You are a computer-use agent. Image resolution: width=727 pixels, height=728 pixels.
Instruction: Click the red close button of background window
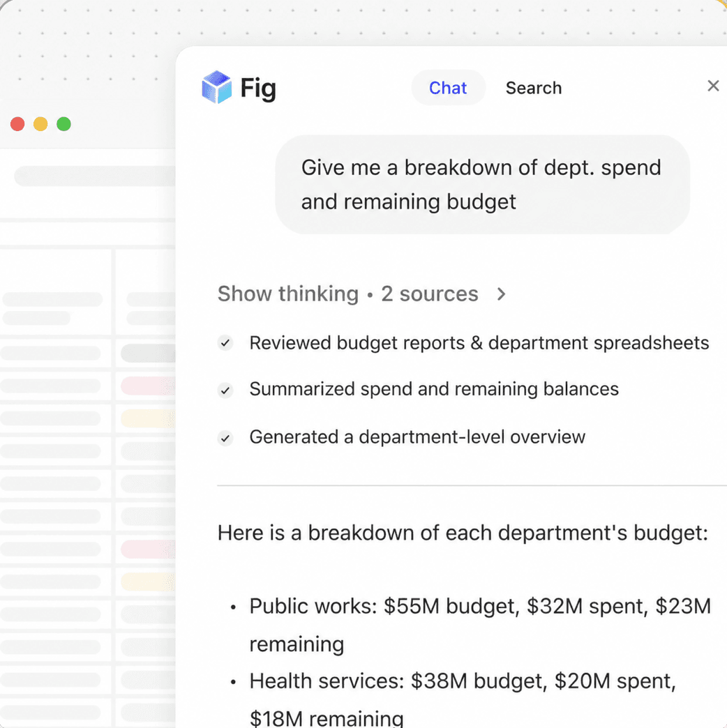(x=17, y=124)
